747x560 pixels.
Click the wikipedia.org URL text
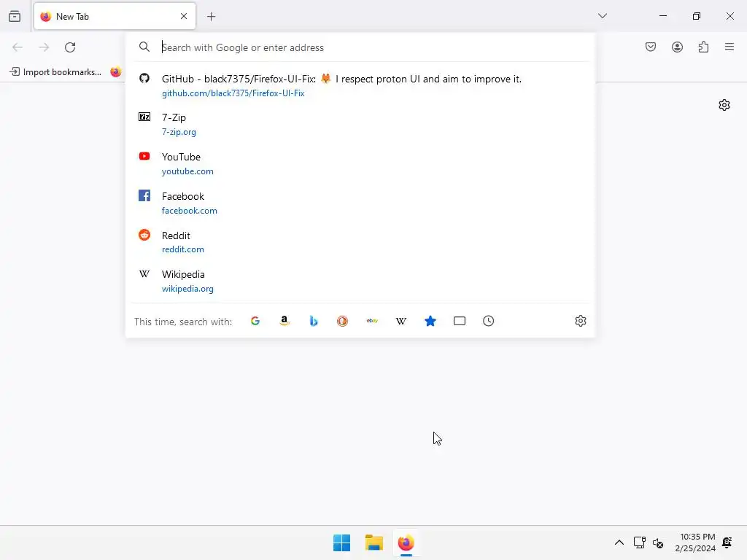point(187,289)
